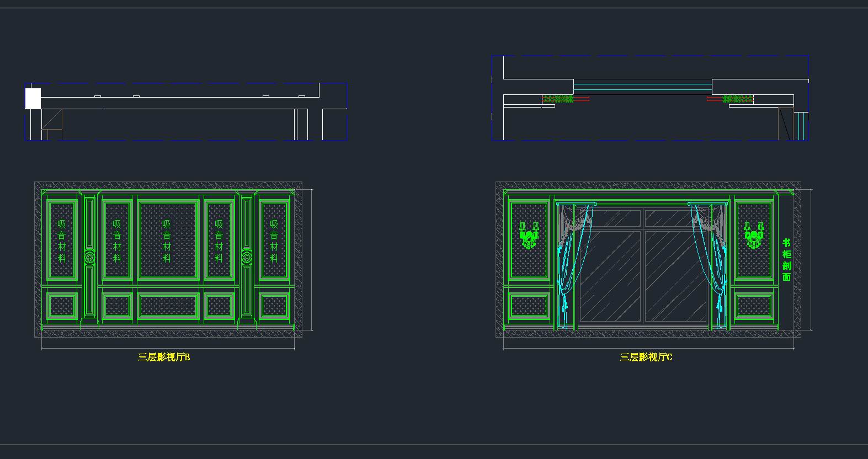Pick the right green curtain symbol in plan
Screen dimensions: 868x459
(x=738, y=99)
